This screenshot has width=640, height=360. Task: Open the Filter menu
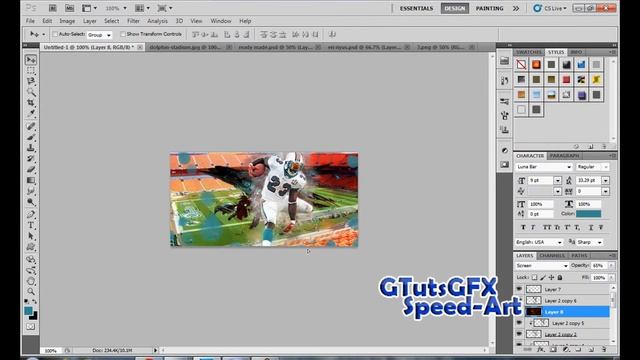(133, 21)
